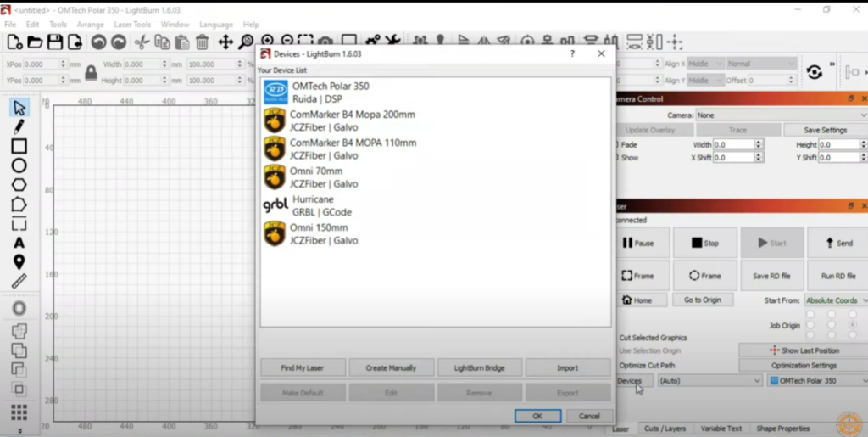The image size is (868, 437).
Task: Open the Laser Tools menu
Action: click(x=131, y=25)
